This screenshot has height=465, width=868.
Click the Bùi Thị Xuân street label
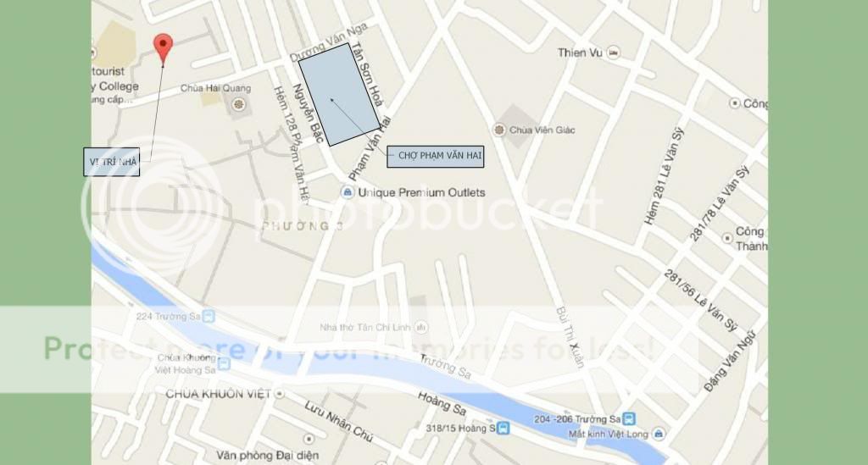(x=570, y=337)
